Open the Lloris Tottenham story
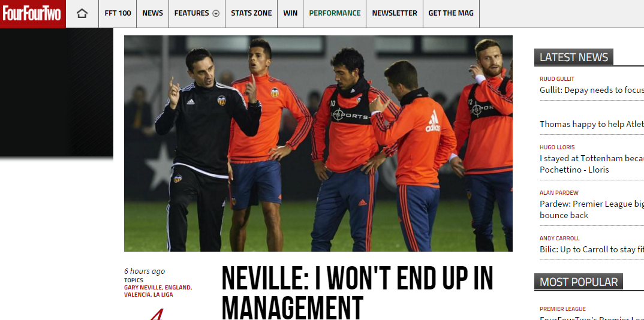Viewport: 644px width, 320px height. click(592, 164)
